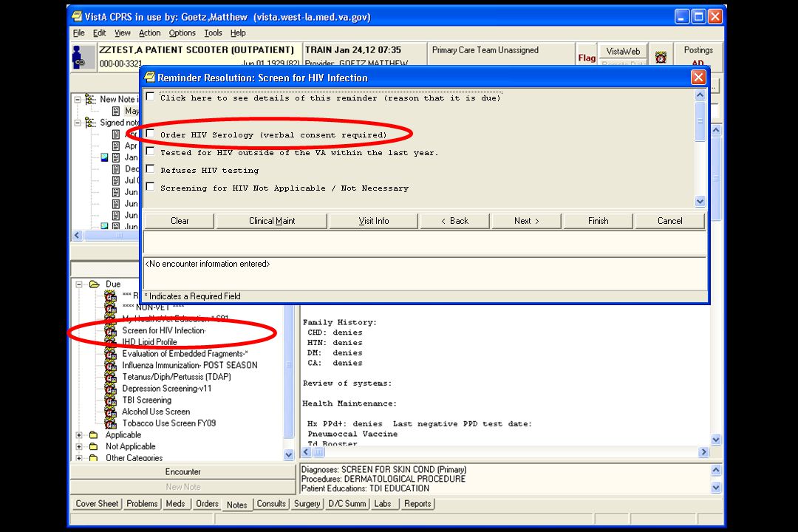The height and width of the screenshot is (532, 798).
Task: Click the image attachment icon beside the Jan note
Action: click(104, 157)
